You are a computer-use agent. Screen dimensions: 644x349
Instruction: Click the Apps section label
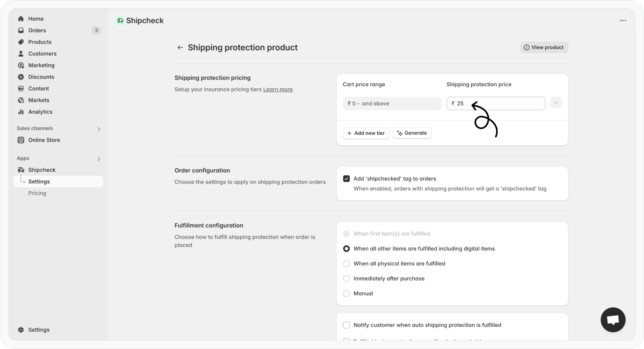[23, 158]
